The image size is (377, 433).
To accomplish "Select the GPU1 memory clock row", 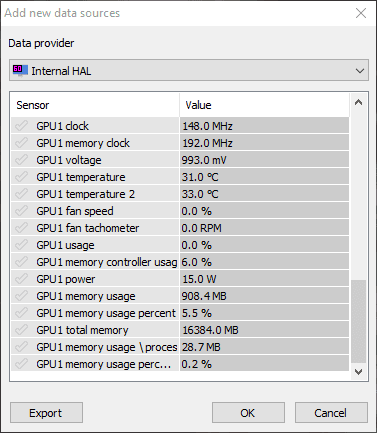I will [x=180, y=143].
